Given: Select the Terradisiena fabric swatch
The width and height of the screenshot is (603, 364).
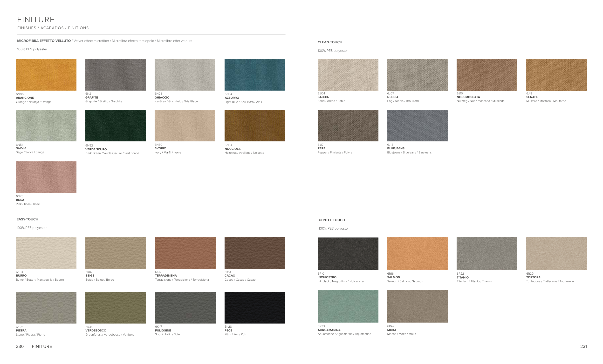Looking at the screenshot, I should (x=185, y=253).
